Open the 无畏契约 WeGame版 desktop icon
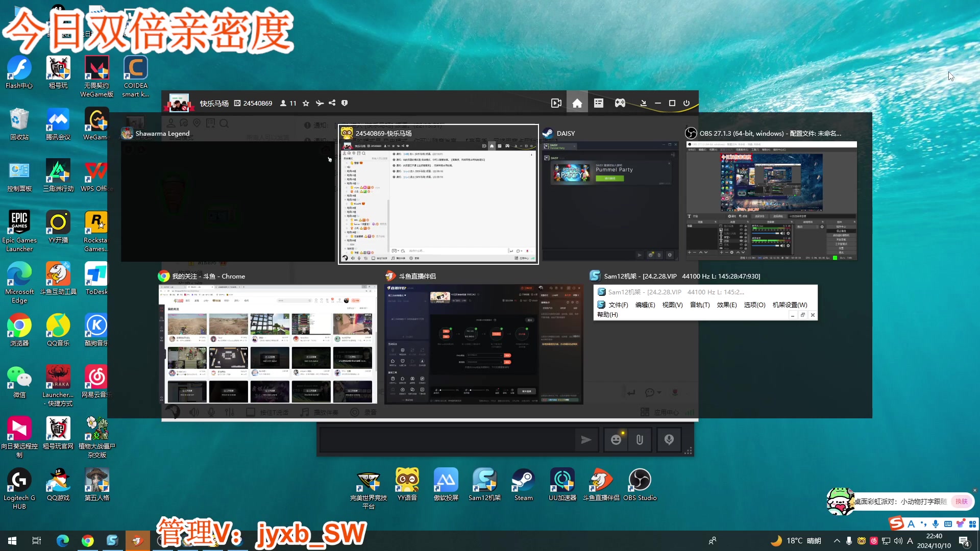Screen dimensions: 980x551 coord(97,76)
